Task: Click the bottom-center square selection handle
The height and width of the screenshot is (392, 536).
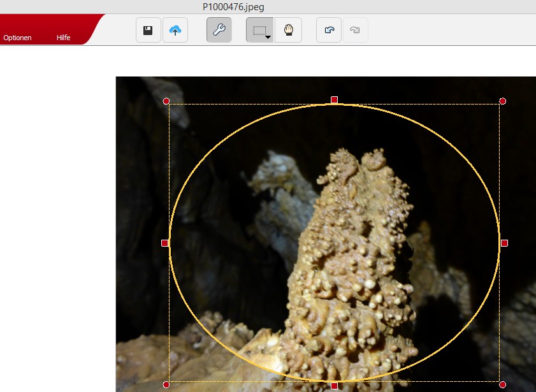Action: tap(334, 386)
